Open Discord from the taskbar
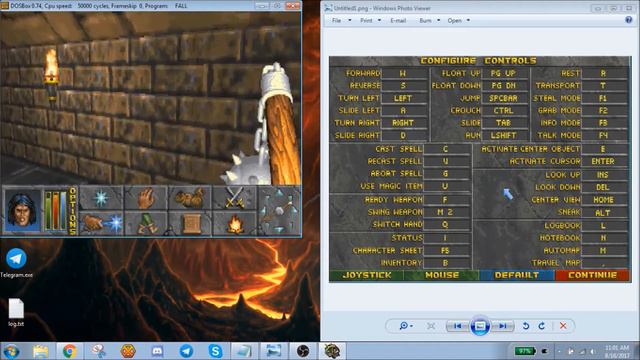The height and width of the screenshot is (360, 640). [157, 351]
